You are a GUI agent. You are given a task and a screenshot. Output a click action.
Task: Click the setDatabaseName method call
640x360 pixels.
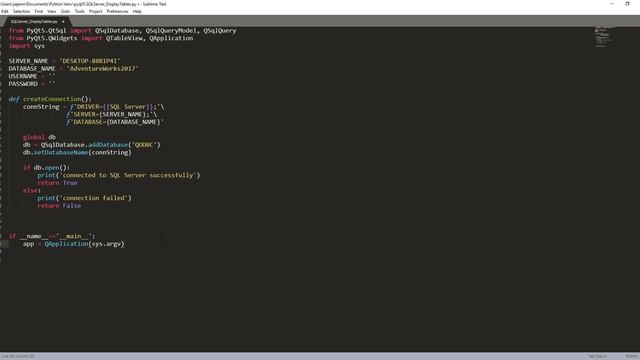coord(61,153)
